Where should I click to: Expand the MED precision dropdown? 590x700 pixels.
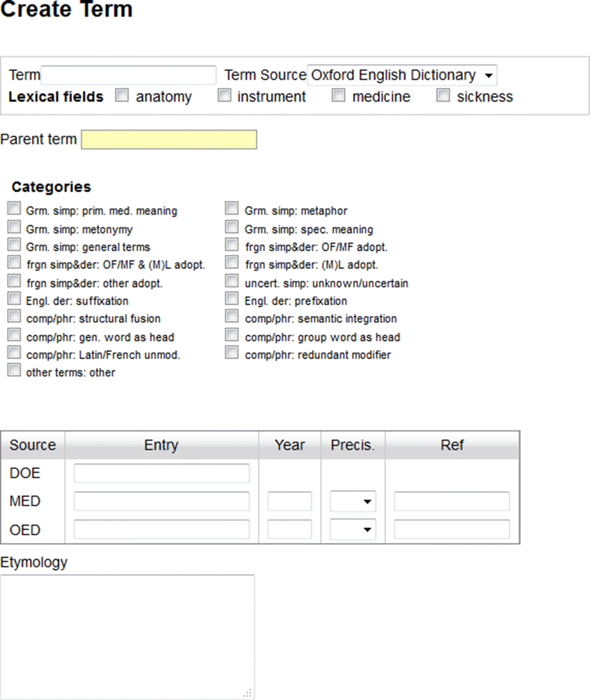tap(353, 501)
